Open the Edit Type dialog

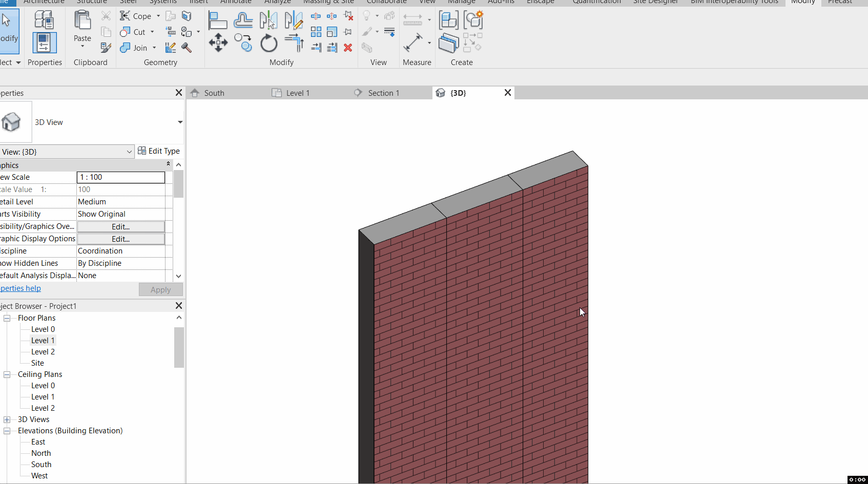coord(159,151)
